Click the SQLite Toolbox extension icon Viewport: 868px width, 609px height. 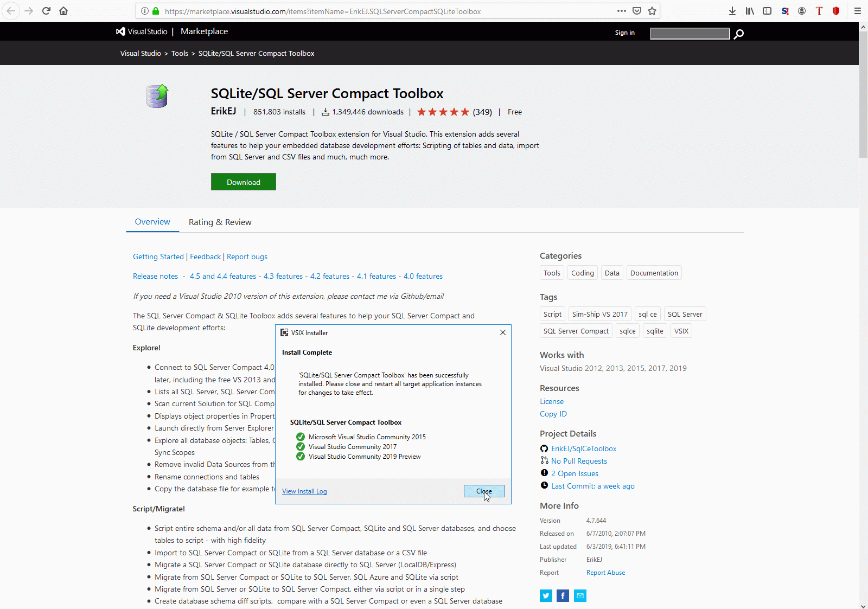click(157, 96)
